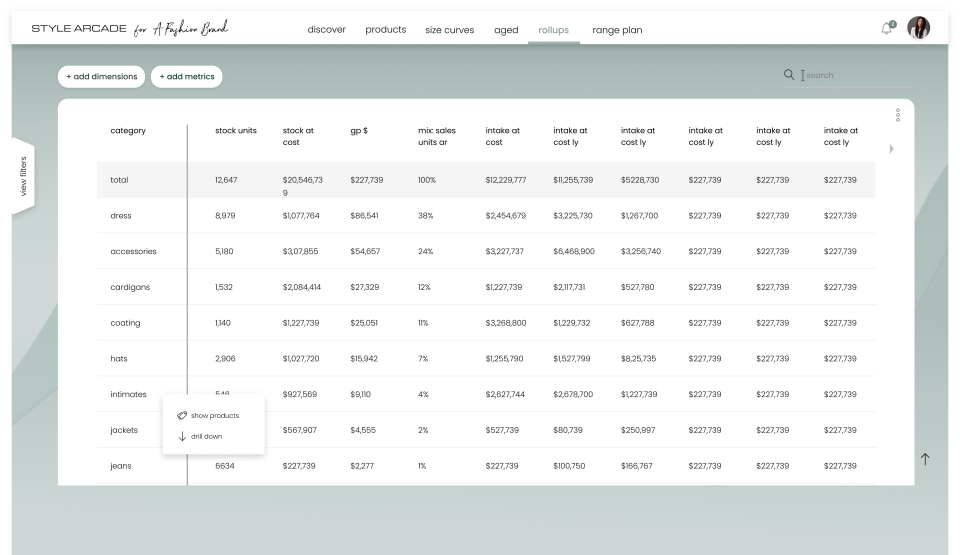This screenshot has height=555, width=960.
Task: Select the hats category row
Action: tap(119, 358)
